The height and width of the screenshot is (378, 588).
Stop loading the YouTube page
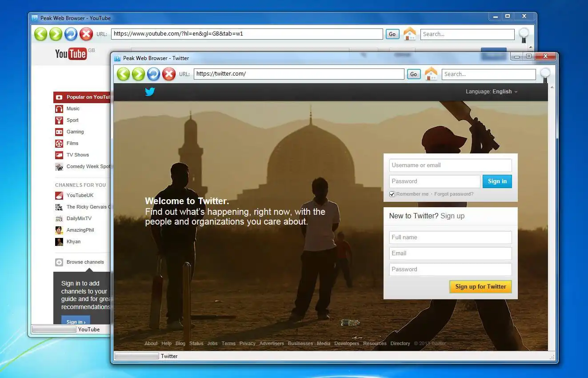[86, 34]
